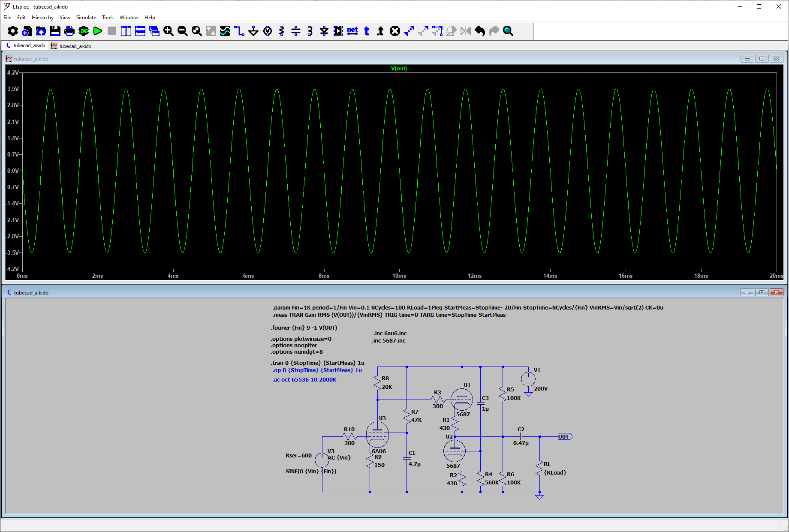The height and width of the screenshot is (532, 789).
Task: Select the draw wire tool
Action: pos(239,31)
